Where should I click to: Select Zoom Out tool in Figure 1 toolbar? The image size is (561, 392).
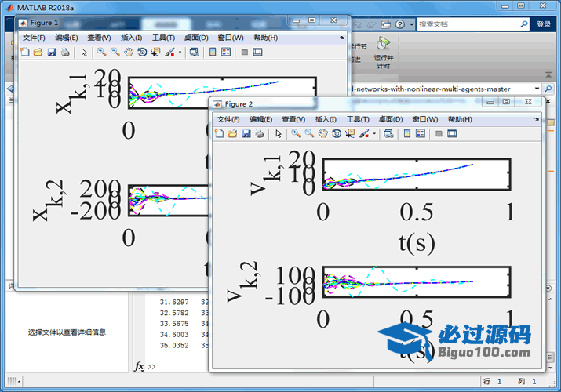pyautogui.click(x=115, y=53)
